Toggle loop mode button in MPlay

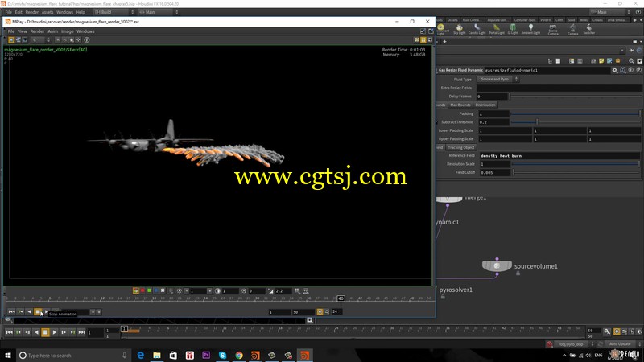(x=327, y=312)
